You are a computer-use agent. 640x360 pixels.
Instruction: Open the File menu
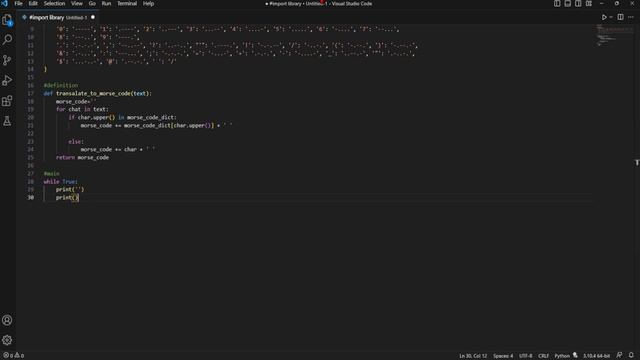coord(18,4)
